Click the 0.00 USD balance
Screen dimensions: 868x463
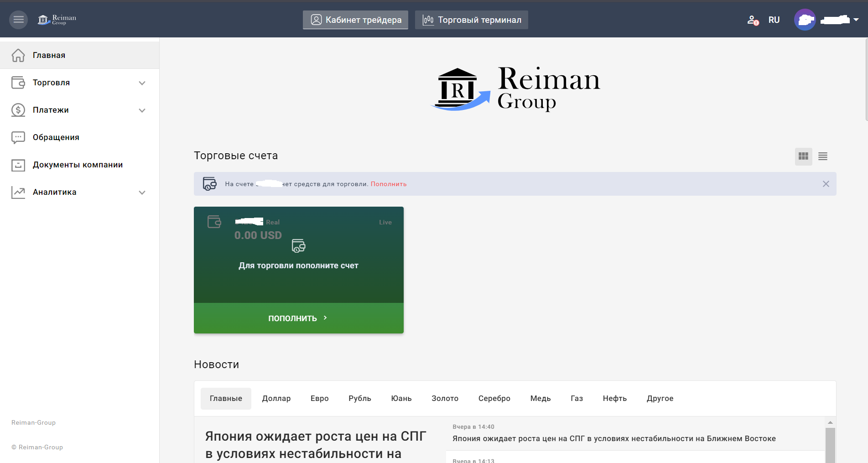tap(258, 235)
